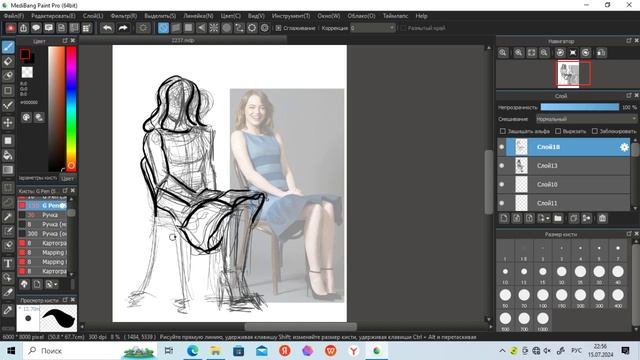Click the brush list scroll-down arrow

[71, 275]
